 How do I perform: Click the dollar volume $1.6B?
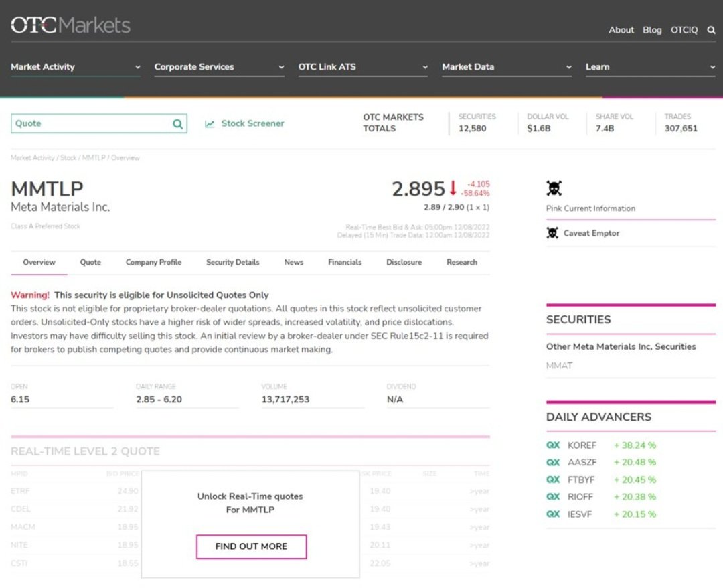(x=538, y=128)
